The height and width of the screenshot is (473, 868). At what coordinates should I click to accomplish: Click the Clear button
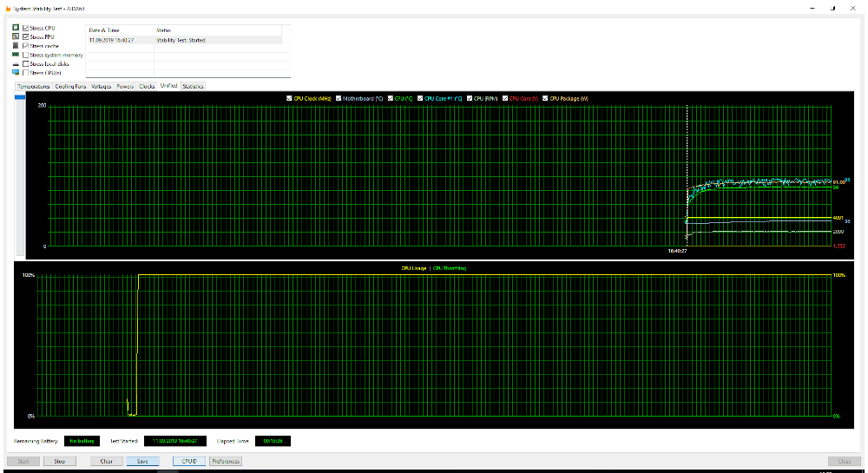click(106, 461)
